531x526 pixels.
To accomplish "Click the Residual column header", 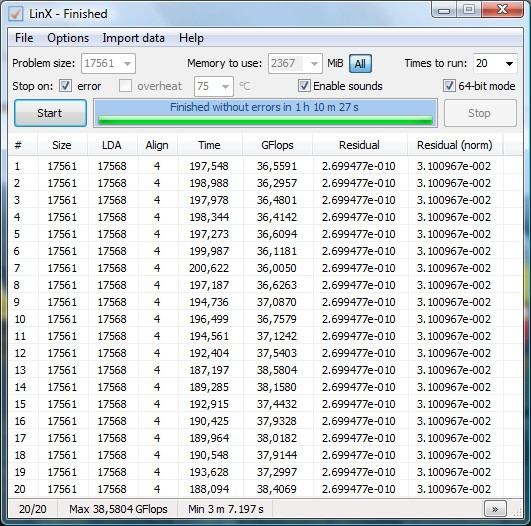I will tap(359, 145).
